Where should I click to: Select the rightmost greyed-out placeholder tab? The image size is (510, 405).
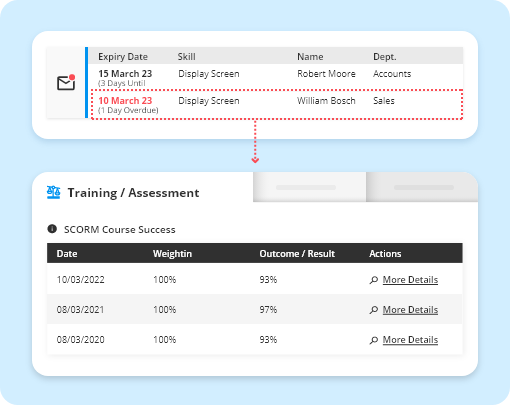point(422,187)
